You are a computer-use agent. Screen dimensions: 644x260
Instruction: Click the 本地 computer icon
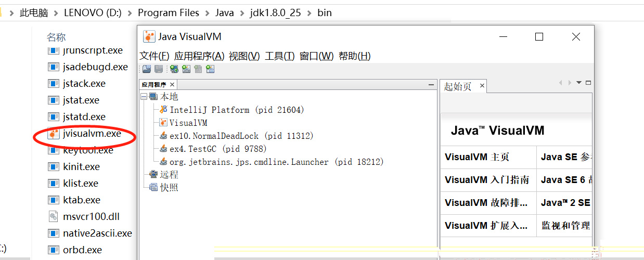(153, 97)
